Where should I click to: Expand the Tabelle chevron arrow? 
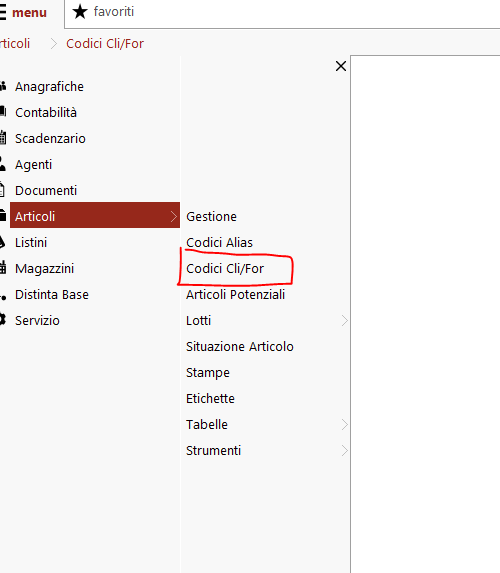point(344,425)
